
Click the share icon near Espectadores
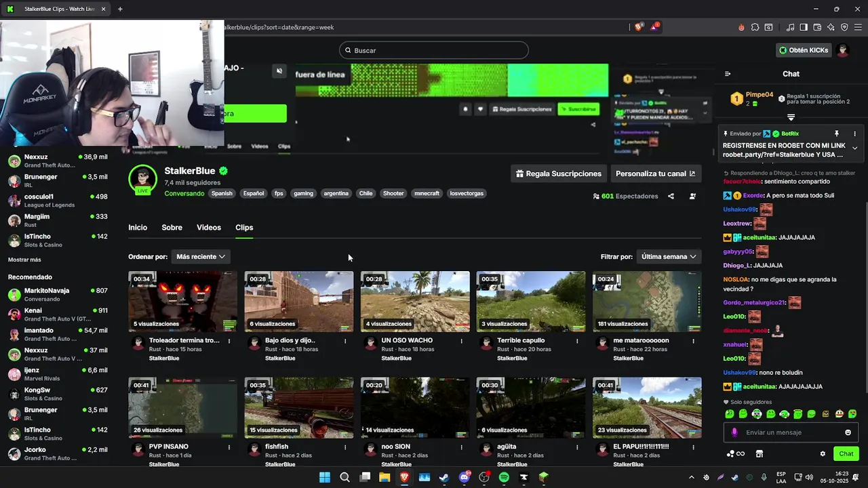671,196
